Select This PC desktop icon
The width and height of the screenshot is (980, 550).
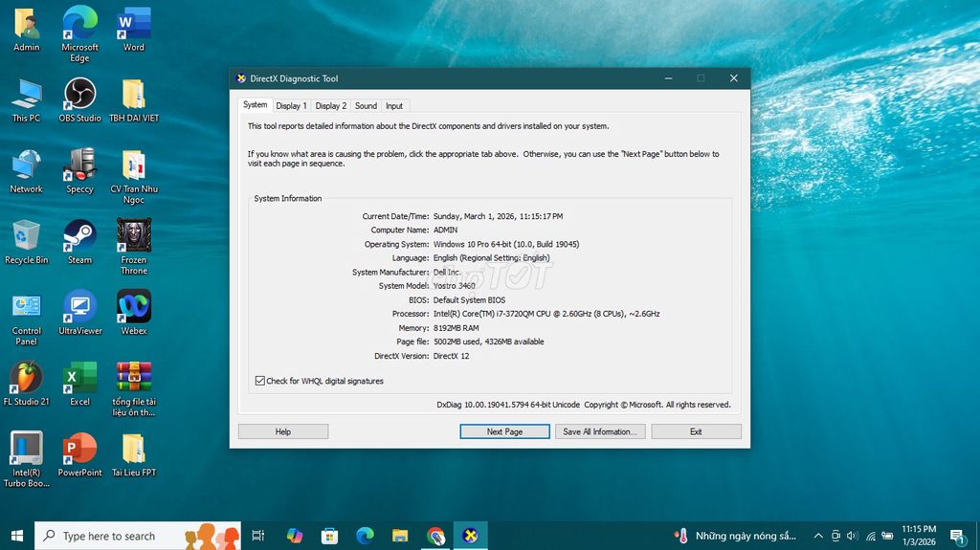(x=26, y=100)
